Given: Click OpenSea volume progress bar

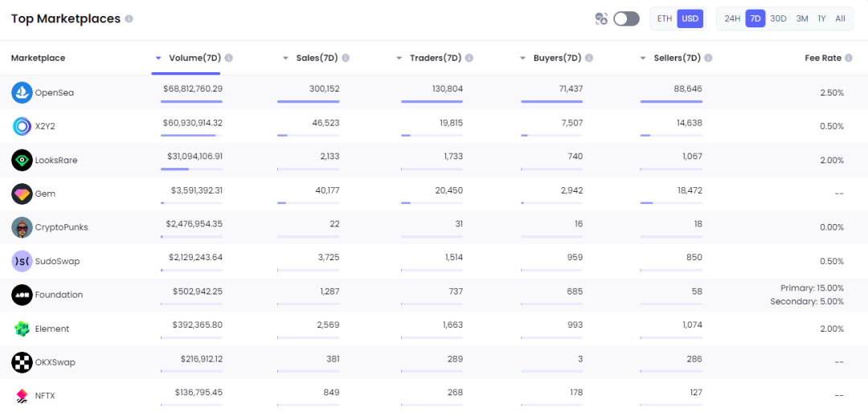Looking at the screenshot, I should [x=191, y=102].
